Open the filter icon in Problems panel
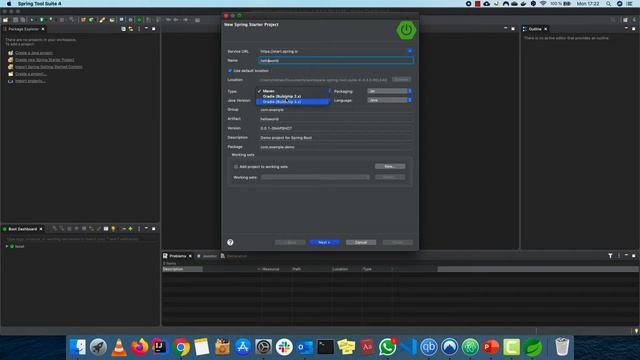Viewport: 640px width, 360px height. [610, 256]
